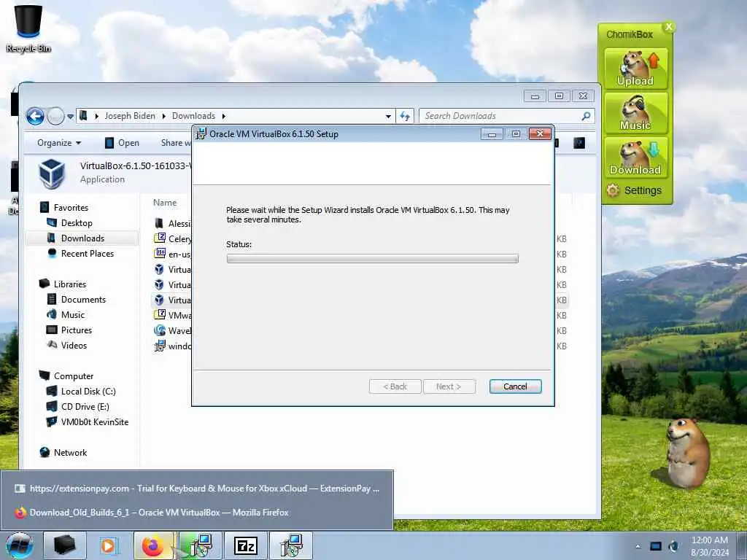Click the taskbar clock
Screen dimensions: 747x560
pyautogui.click(x=709, y=546)
